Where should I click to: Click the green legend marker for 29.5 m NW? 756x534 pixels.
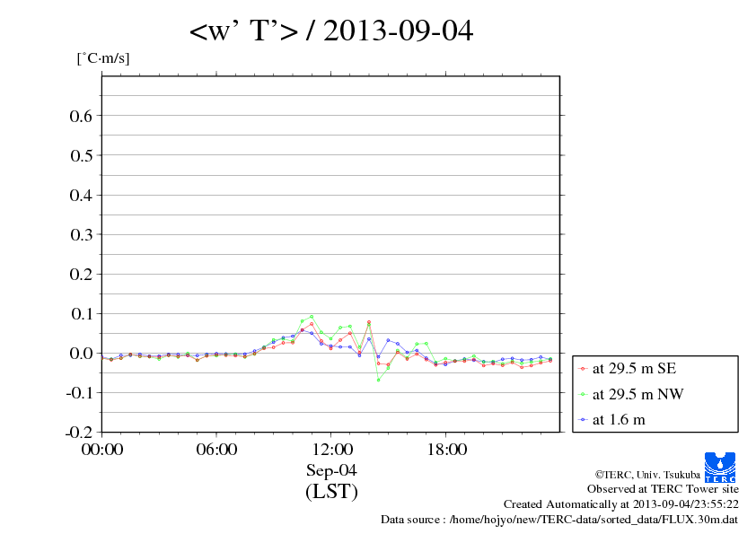click(583, 395)
